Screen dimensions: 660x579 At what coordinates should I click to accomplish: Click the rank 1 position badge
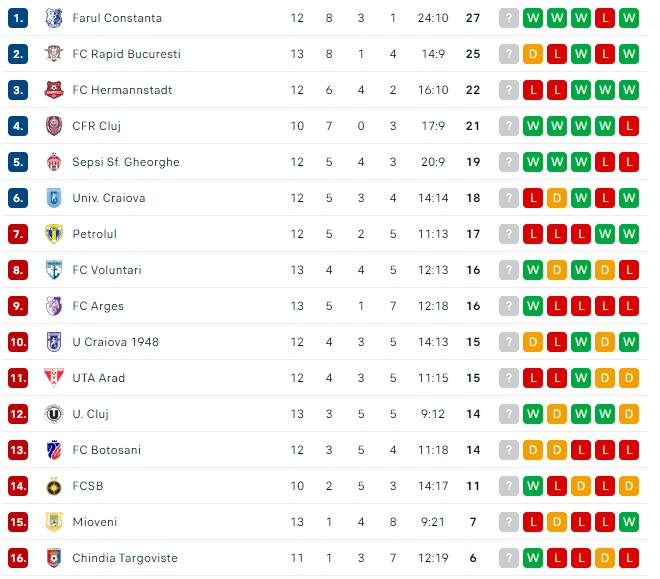[x=18, y=18]
